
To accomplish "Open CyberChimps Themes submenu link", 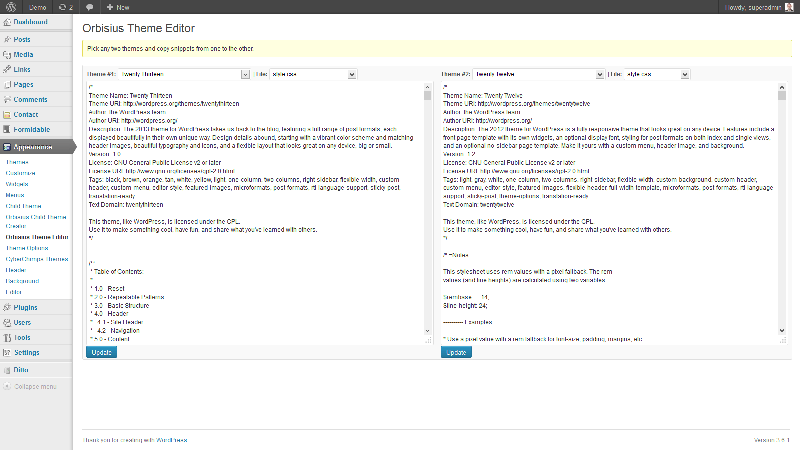I will pos(37,260).
